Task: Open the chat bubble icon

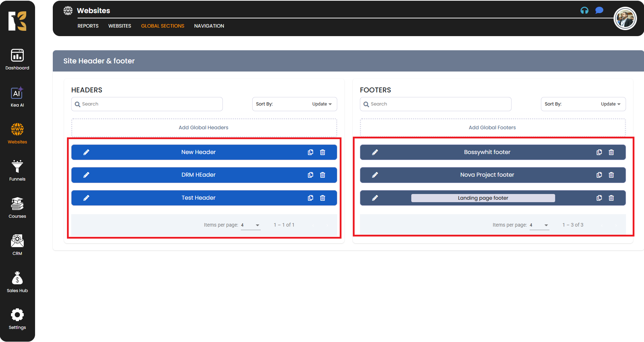Action: point(599,10)
